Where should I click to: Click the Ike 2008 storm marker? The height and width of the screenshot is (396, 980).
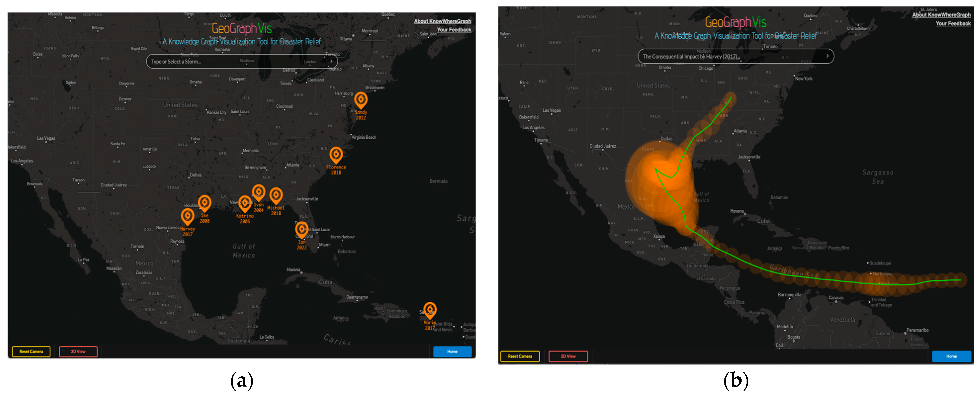pos(205,202)
